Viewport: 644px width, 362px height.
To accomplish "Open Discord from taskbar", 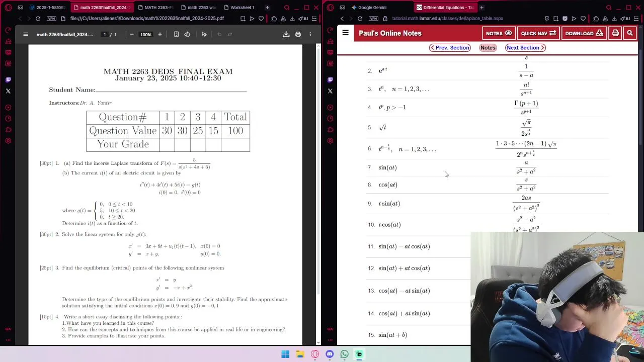I will pyautogui.click(x=330, y=354).
